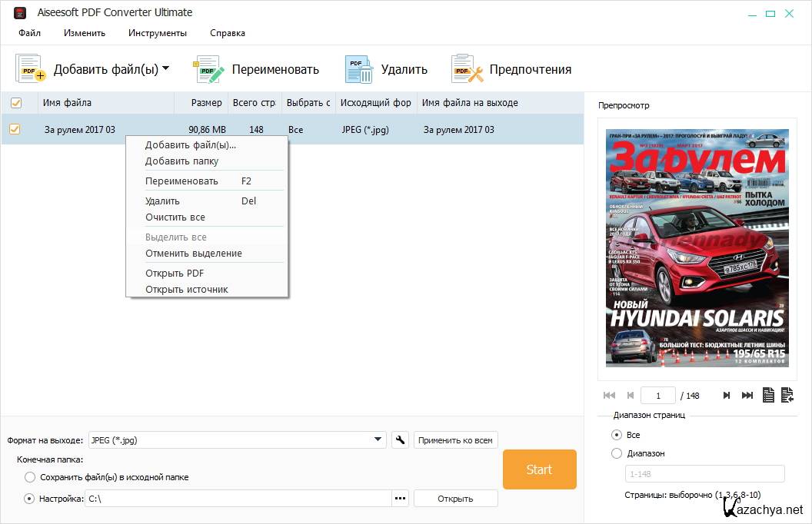Screen dimensions: 812x524
Task: Click the magazine cover preview thumbnail
Action: point(697,248)
